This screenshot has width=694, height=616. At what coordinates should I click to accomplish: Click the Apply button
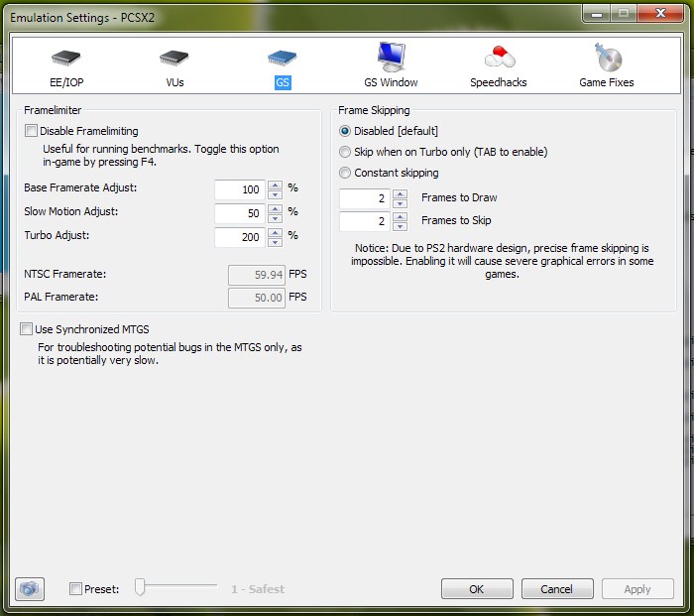click(x=637, y=589)
